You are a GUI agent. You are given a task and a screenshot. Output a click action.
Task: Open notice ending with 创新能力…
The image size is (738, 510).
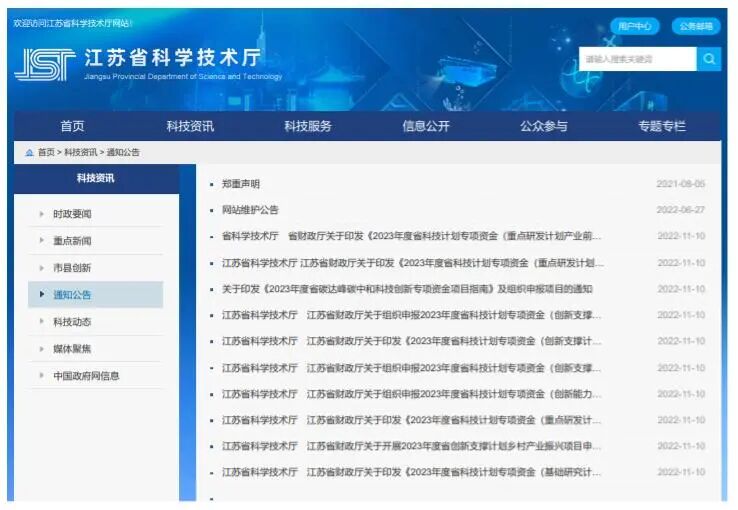(412, 394)
